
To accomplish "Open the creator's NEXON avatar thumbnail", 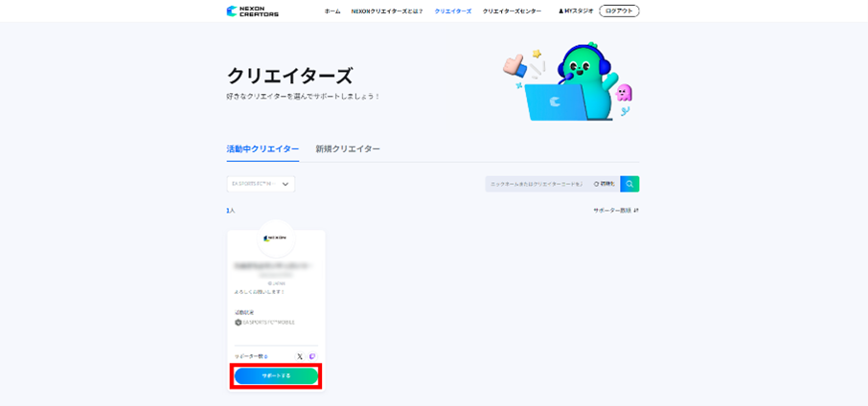I will pyautogui.click(x=276, y=238).
